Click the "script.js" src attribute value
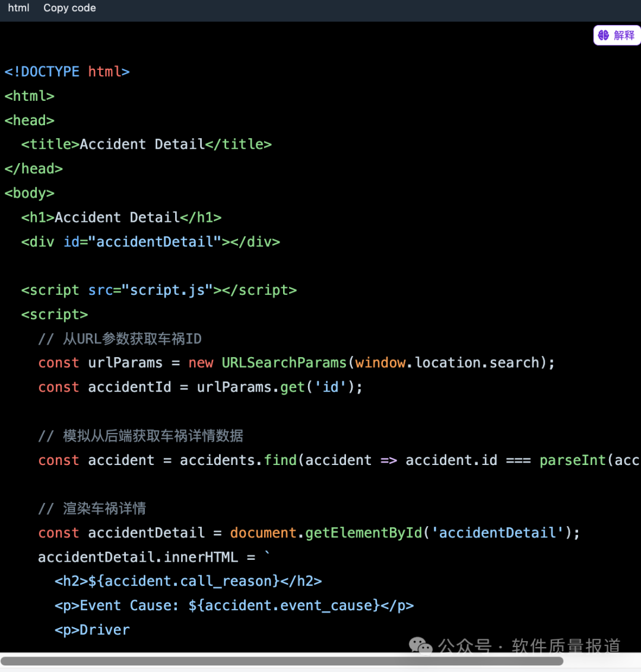 [x=167, y=291]
